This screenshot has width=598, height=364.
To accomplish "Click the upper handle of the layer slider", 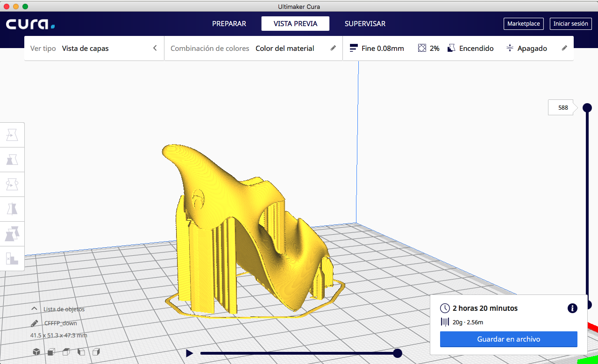I will 587,108.
